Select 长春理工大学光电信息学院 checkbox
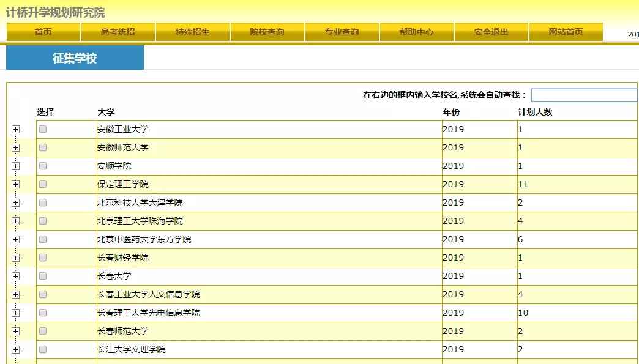Image resolution: width=639 pixels, height=364 pixels. click(43, 312)
